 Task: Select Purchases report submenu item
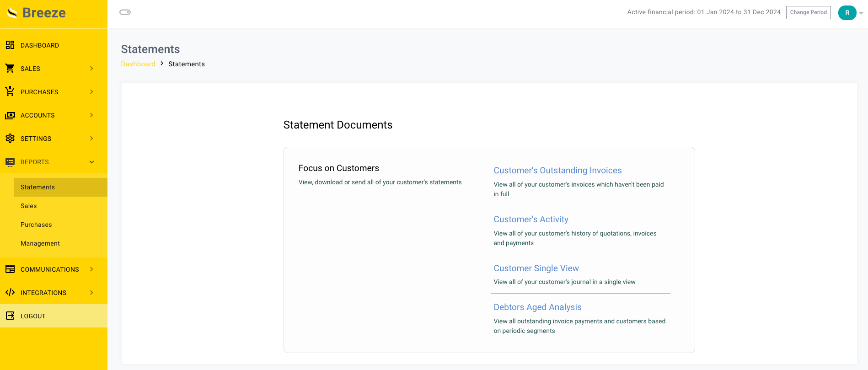pos(36,225)
